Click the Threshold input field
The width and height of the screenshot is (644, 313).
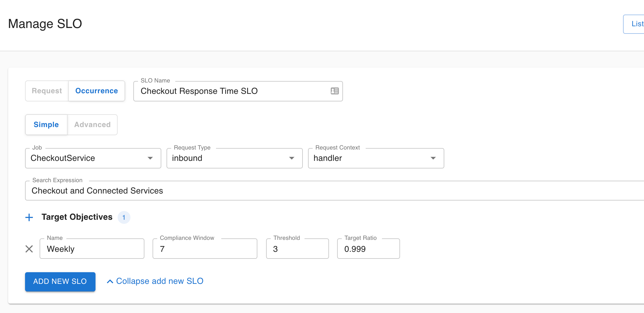pos(297,249)
